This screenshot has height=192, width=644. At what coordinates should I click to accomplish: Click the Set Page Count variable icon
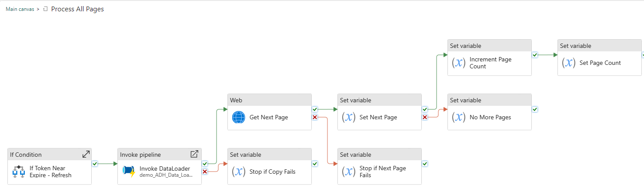click(x=569, y=63)
